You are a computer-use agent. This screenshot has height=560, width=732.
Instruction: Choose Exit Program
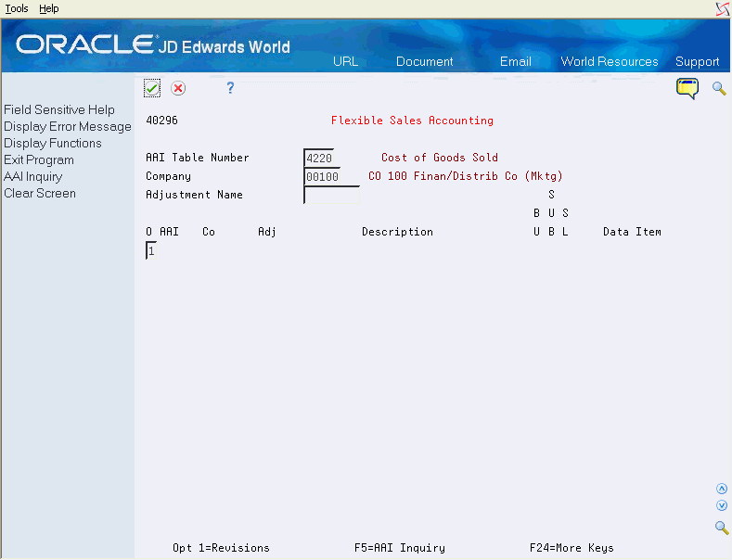[x=39, y=160]
